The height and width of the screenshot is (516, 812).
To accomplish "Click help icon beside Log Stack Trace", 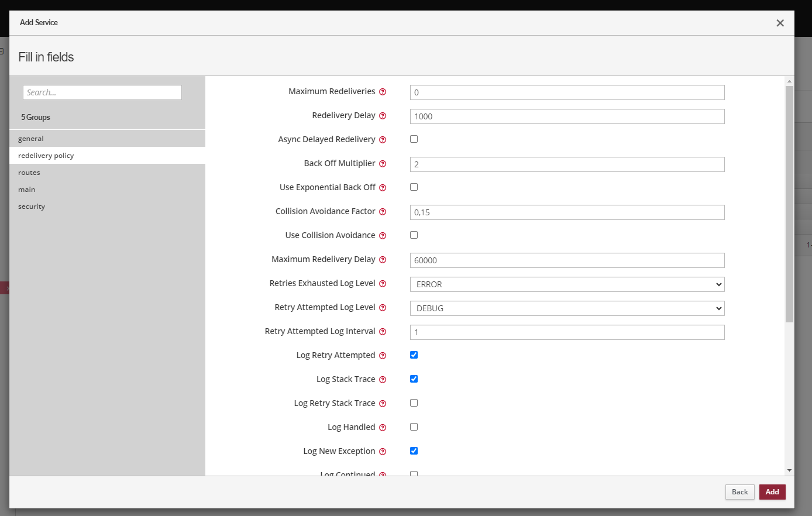I will coord(383,380).
